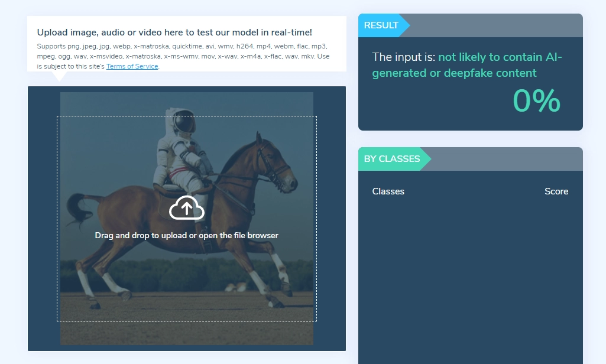Click the 'Upload image, audio or video' heading
This screenshot has width=606, height=364.
point(174,32)
